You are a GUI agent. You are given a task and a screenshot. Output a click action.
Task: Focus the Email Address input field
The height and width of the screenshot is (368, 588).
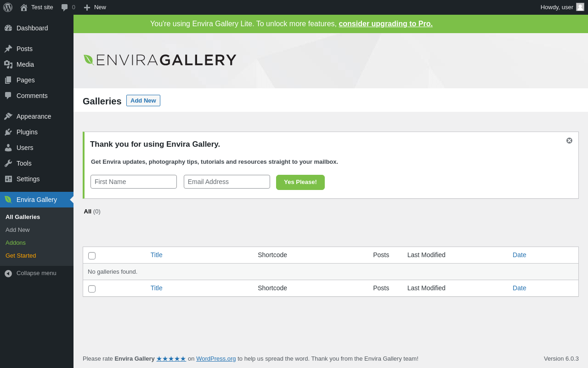tap(227, 182)
